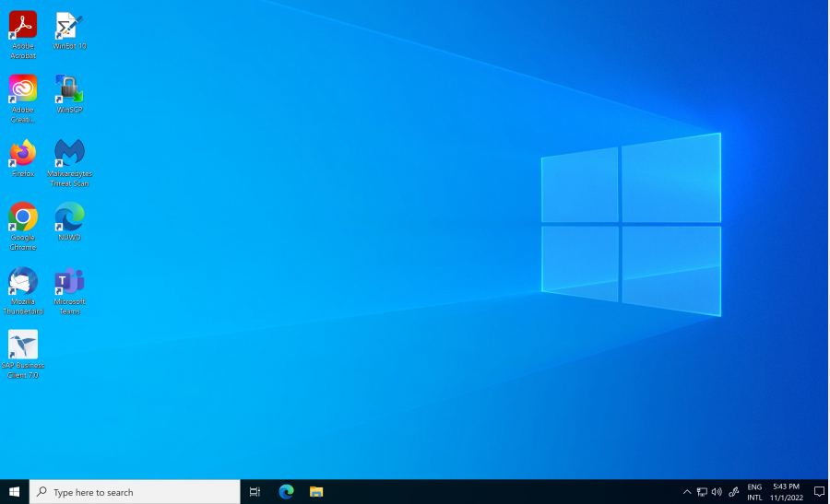Click the Microsoft Teams desktop shortcut

[x=69, y=281]
